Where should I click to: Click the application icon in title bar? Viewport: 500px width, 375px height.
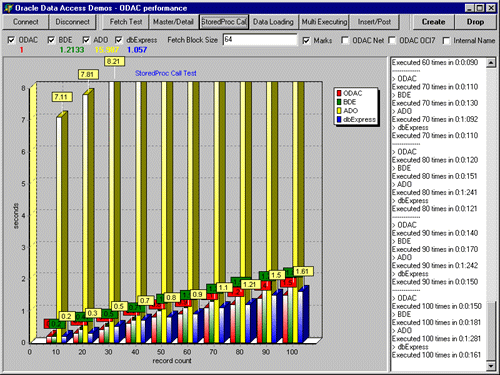point(8,8)
